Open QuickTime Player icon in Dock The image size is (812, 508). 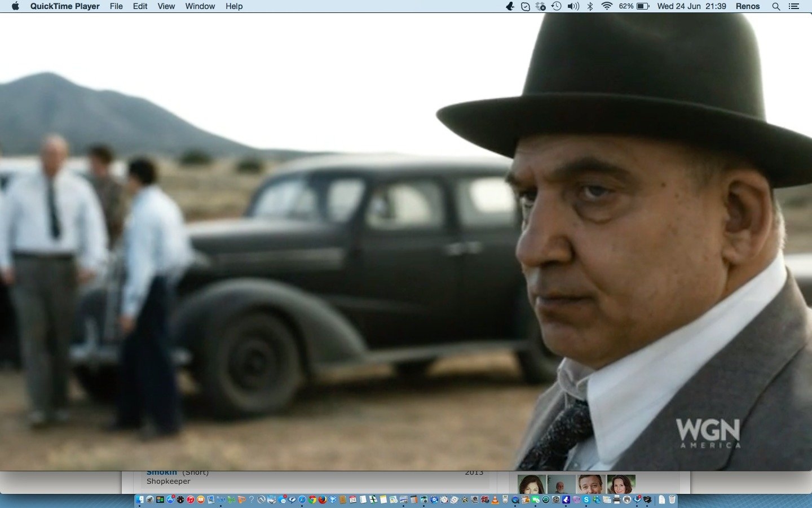click(x=515, y=500)
